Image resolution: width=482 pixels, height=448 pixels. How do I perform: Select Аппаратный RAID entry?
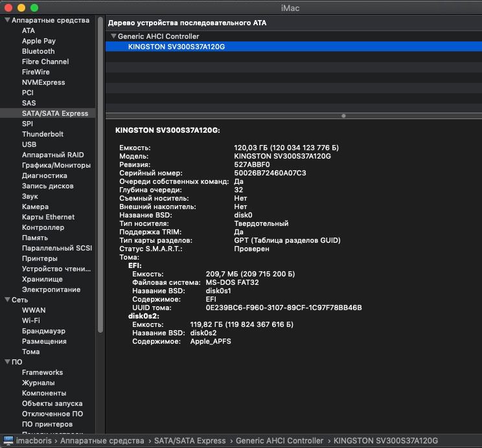pyautogui.click(x=53, y=155)
